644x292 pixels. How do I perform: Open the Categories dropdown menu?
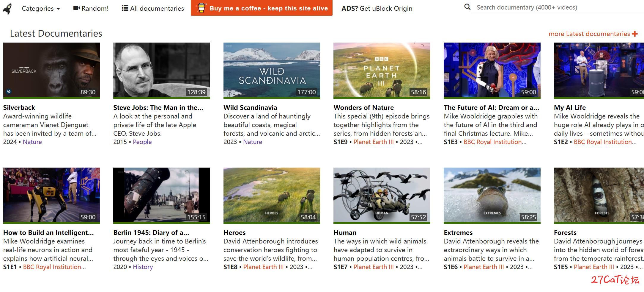[x=41, y=9]
